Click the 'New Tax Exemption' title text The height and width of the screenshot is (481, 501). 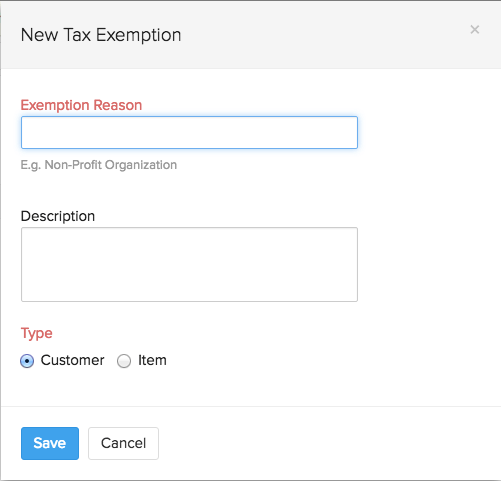(x=101, y=35)
